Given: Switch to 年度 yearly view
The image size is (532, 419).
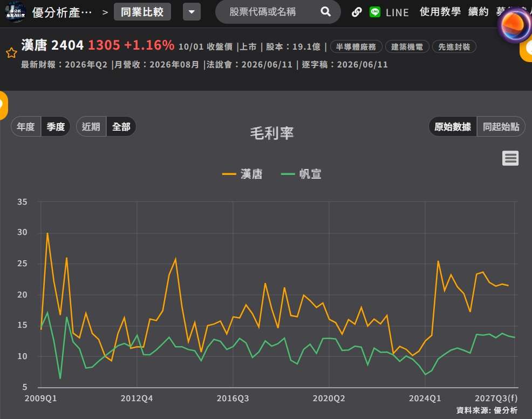Looking at the screenshot, I should pos(26,127).
